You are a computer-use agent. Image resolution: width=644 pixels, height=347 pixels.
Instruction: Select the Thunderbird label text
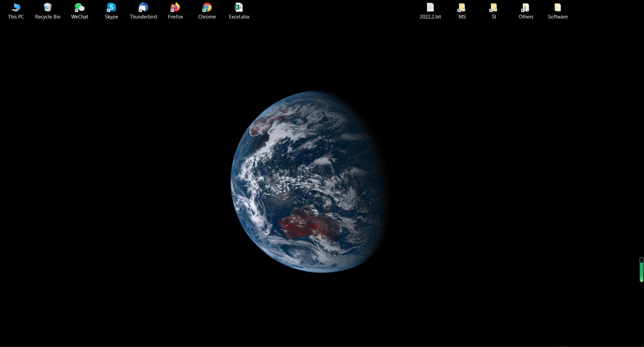(143, 16)
